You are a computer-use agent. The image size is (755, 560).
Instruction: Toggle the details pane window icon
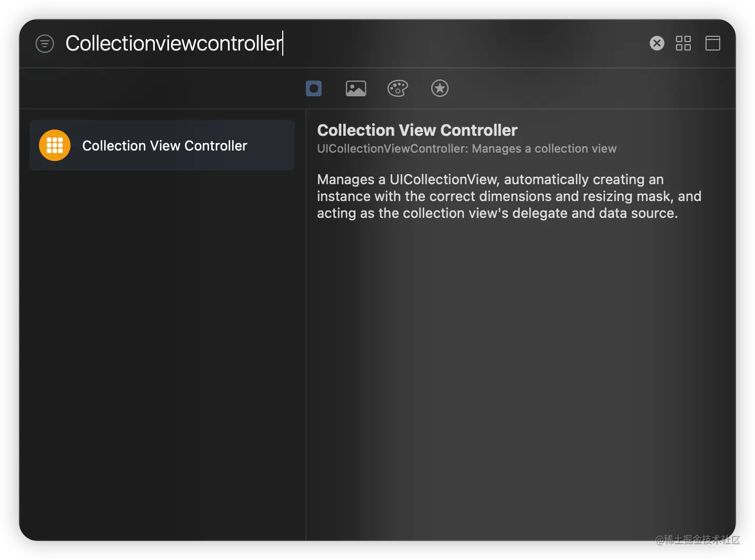click(712, 43)
